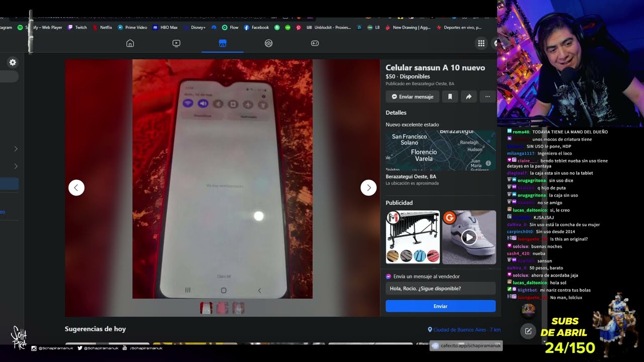This screenshot has width=644, height=362.
Task: Open Spotify Web Player bookmark
Action: pos(40,28)
